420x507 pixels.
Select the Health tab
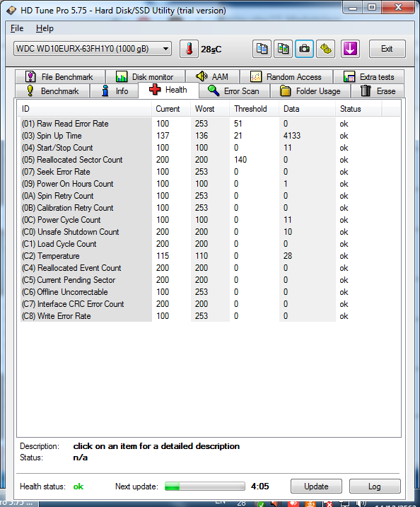[168, 90]
